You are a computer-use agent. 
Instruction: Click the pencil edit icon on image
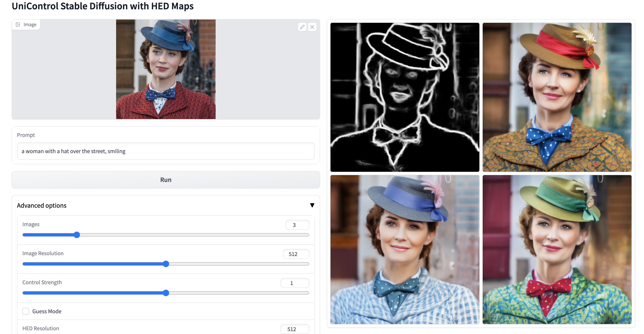click(x=302, y=27)
